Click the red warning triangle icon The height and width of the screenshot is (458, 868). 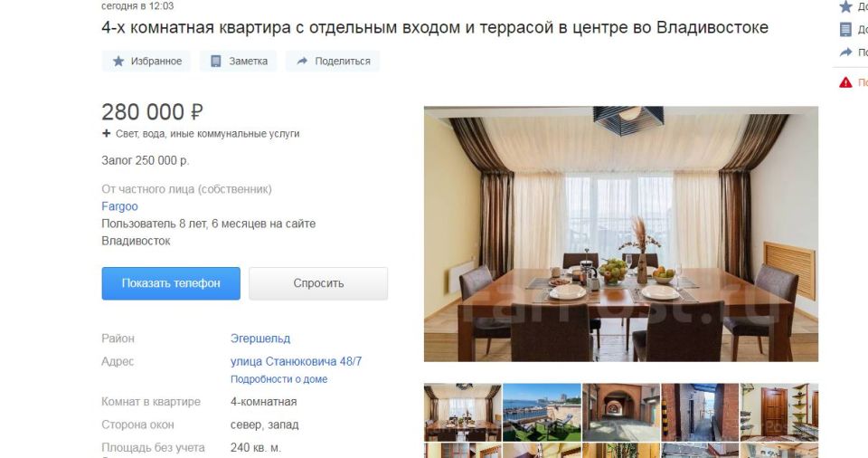(845, 82)
